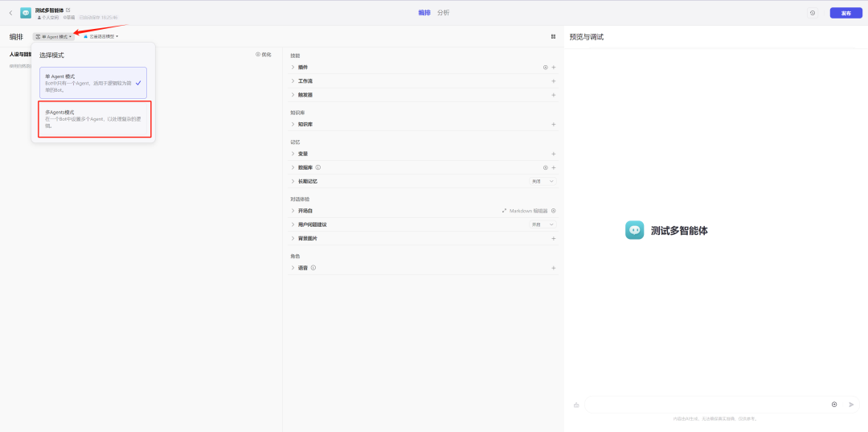This screenshot has width=868, height=432.
Task: Switch to the 分析 tab
Action: pyautogui.click(x=443, y=13)
